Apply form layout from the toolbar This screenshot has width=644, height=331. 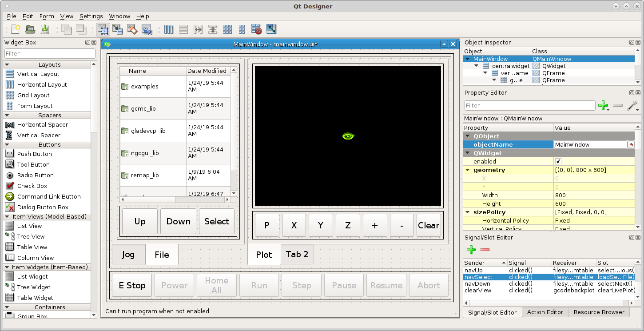point(242,29)
